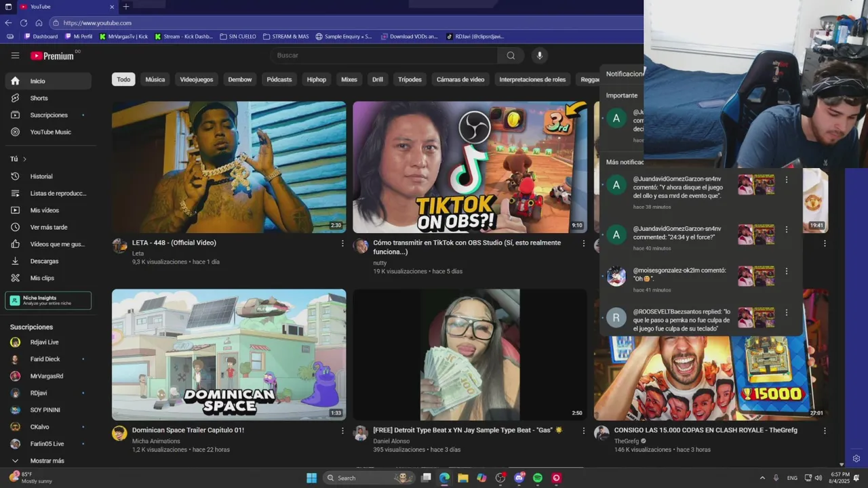Start voice search with microphone icon
This screenshot has height=488, width=868.
point(539,56)
